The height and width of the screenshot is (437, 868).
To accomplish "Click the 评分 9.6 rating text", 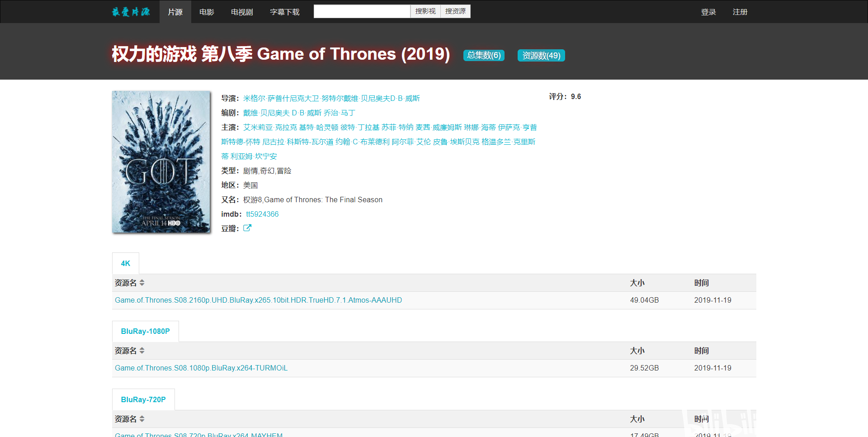I will coord(565,96).
